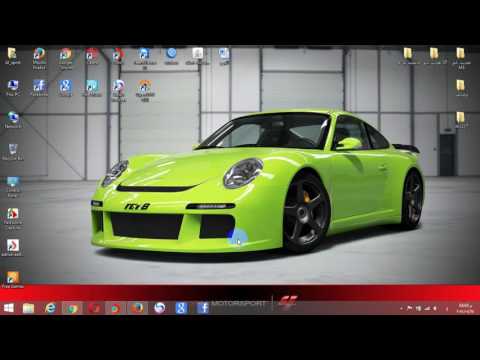The image size is (480, 360).
Task: Launch Mozilla Firefox from the taskbar
Action: [137, 308]
